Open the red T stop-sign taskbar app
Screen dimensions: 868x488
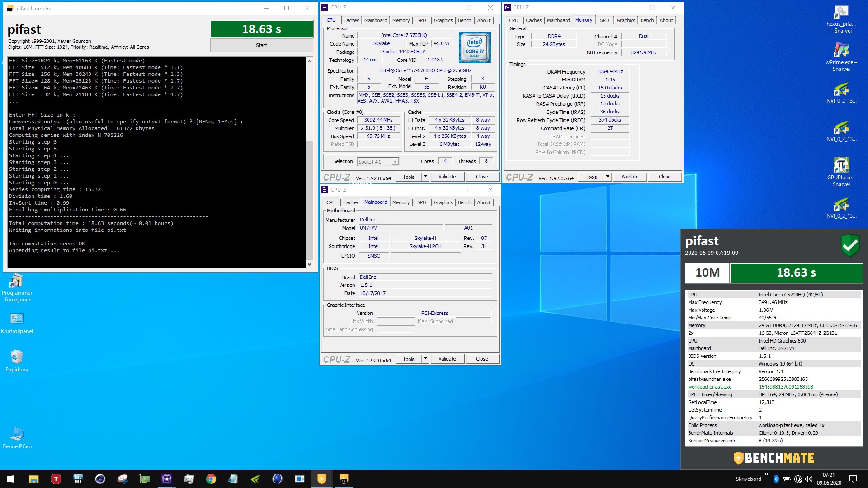56,479
